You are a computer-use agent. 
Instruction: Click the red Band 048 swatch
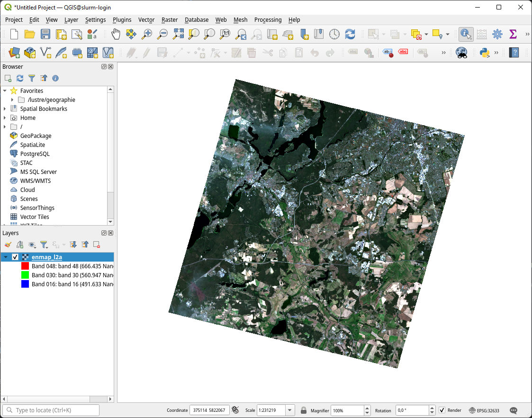point(25,266)
